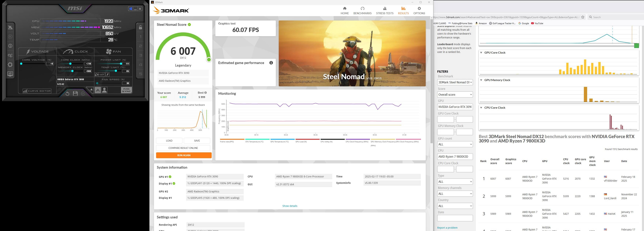The width and height of the screenshot is (644, 231).
Task: Bookmark this page with the star icon
Action: click(583, 17)
